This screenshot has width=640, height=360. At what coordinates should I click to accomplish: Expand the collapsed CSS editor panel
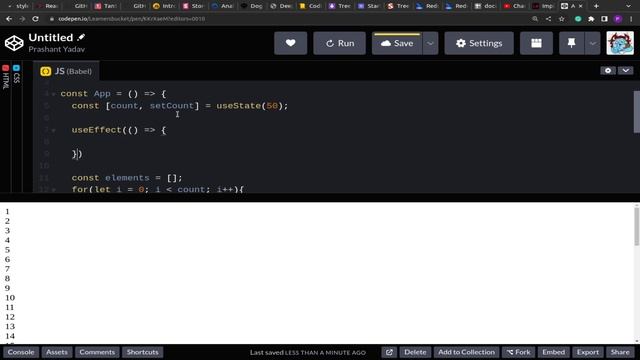tap(16, 74)
